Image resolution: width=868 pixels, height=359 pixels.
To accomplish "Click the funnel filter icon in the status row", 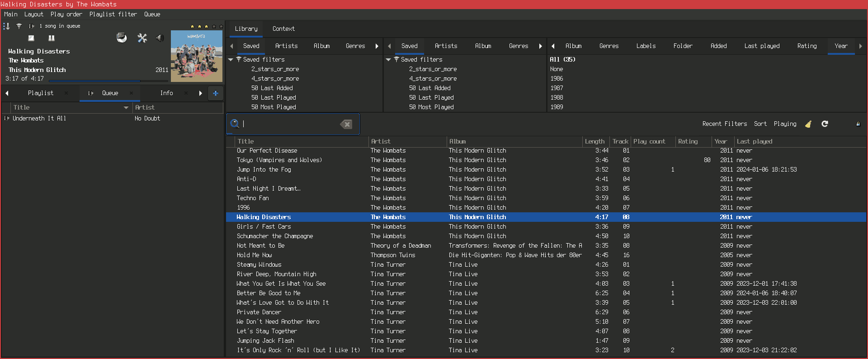I will click(19, 26).
